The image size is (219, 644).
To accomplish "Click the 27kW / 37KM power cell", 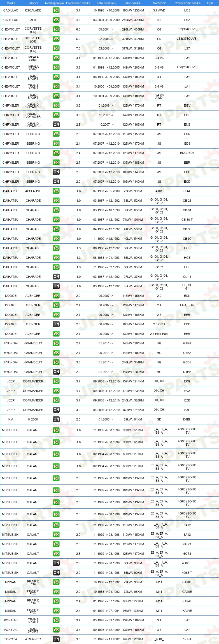I will click(x=133, y=277).
